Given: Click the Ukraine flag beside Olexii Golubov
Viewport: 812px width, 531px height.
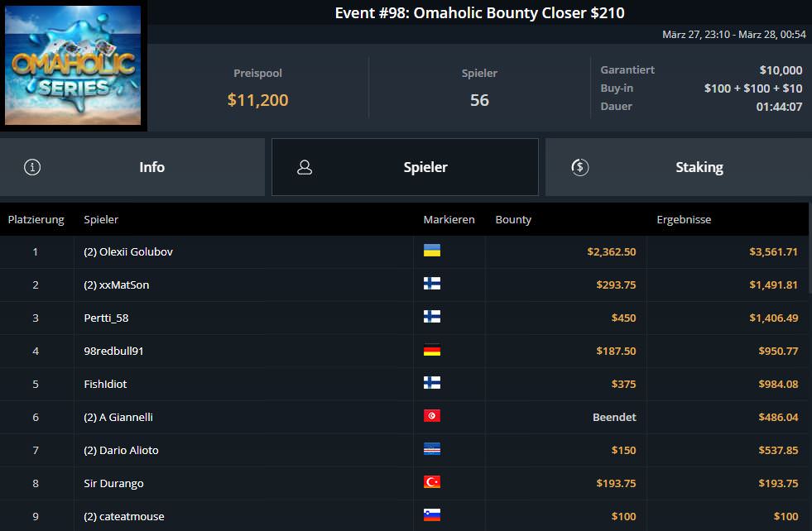Looking at the screenshot, I should pyautogui.click(x=431, y=251).
